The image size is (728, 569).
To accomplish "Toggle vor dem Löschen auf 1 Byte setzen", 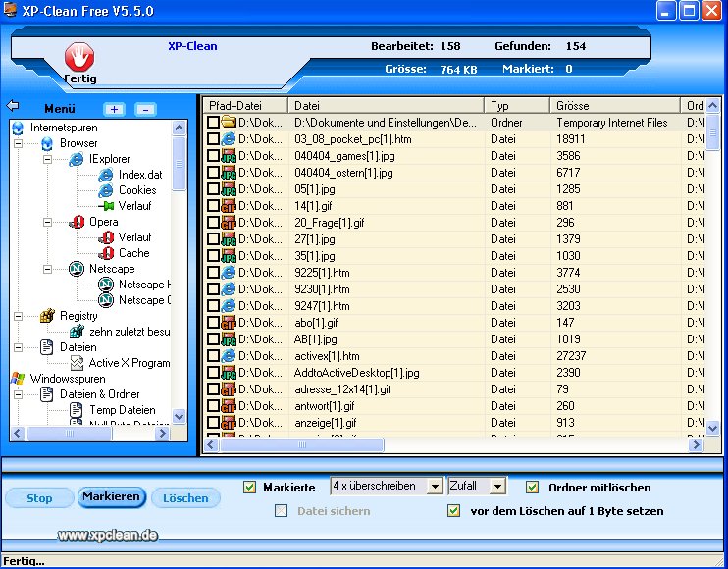I will pyautogui.click(x=453, y=511).
